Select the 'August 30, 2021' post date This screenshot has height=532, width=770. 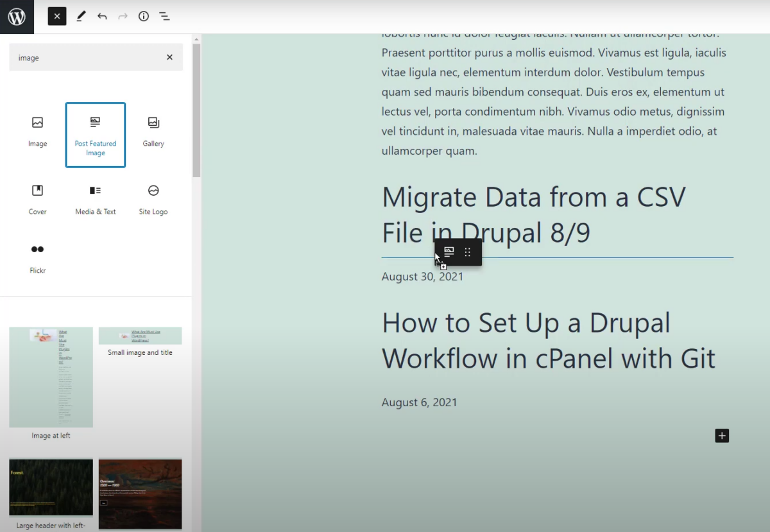point(422,277)
